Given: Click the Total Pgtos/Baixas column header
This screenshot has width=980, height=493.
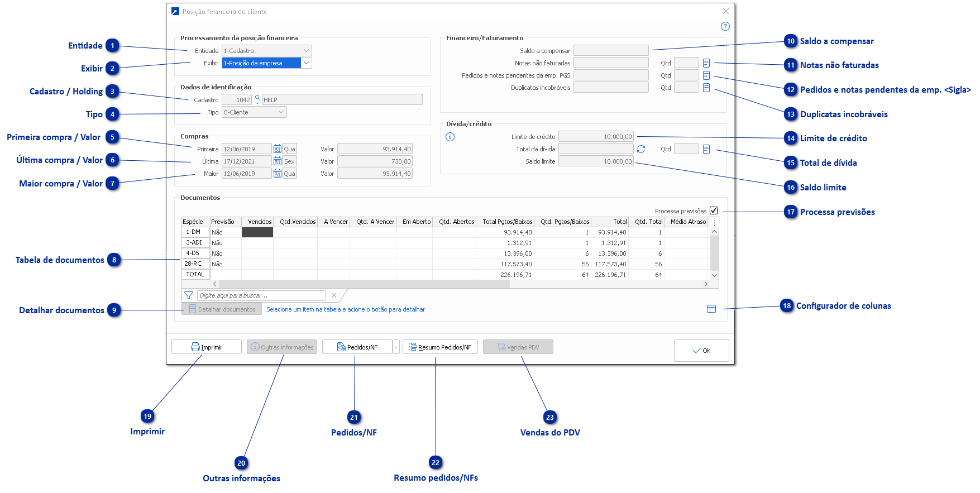Looking at the screenshot, I should [x=505, y=222].
